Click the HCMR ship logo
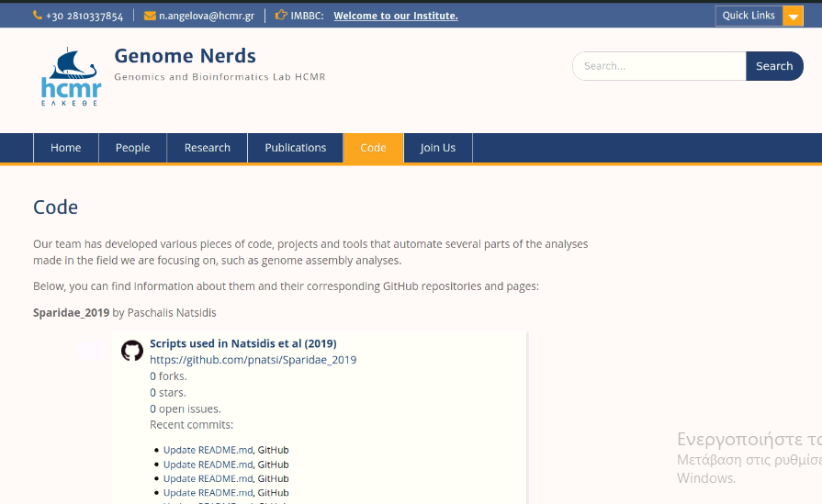822x504 pixels. tap(72, 76)
